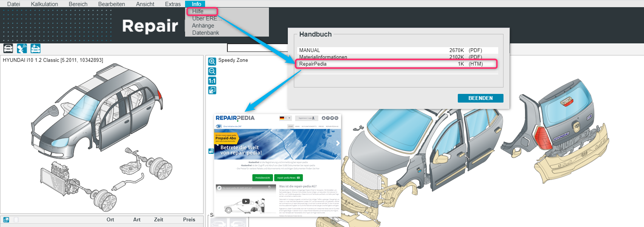Screen dimensions: 644x227
Task: Zoom out of the Speedy Zone graphic
Action: (x=212, y=71)
